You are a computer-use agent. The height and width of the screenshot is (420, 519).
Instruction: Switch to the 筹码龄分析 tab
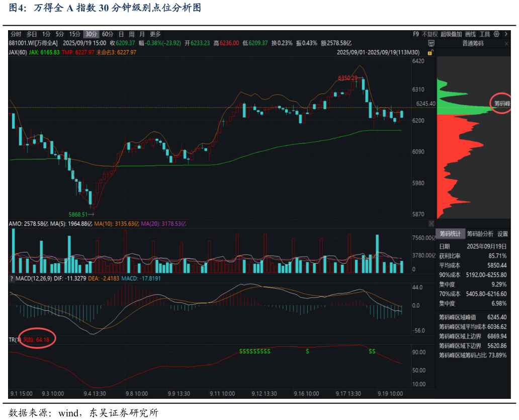[x=480, y=234]
